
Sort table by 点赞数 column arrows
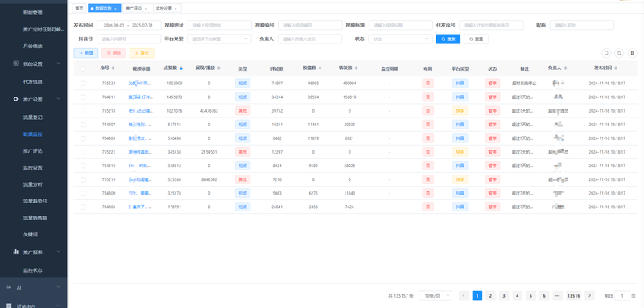pos(180,68)
